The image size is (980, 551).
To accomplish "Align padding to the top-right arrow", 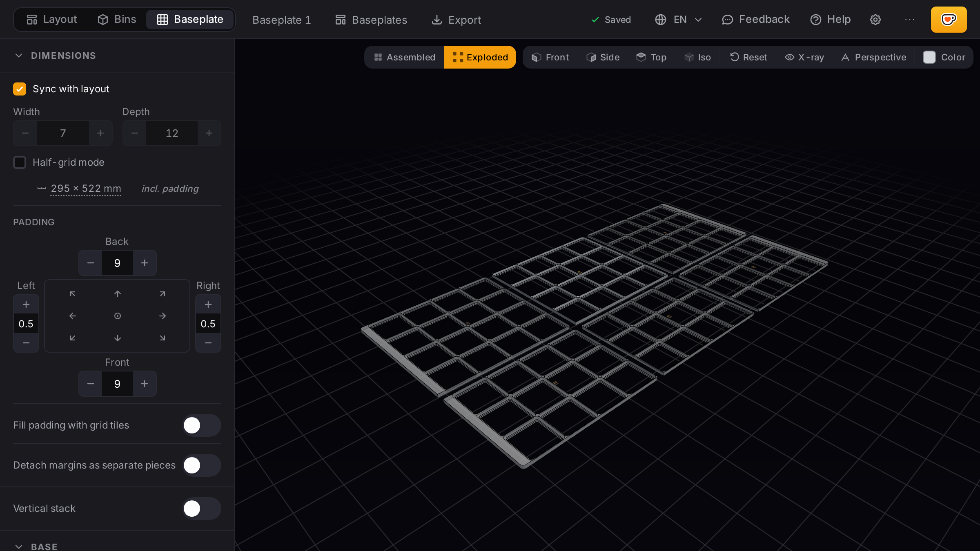I will pos(163,294).
